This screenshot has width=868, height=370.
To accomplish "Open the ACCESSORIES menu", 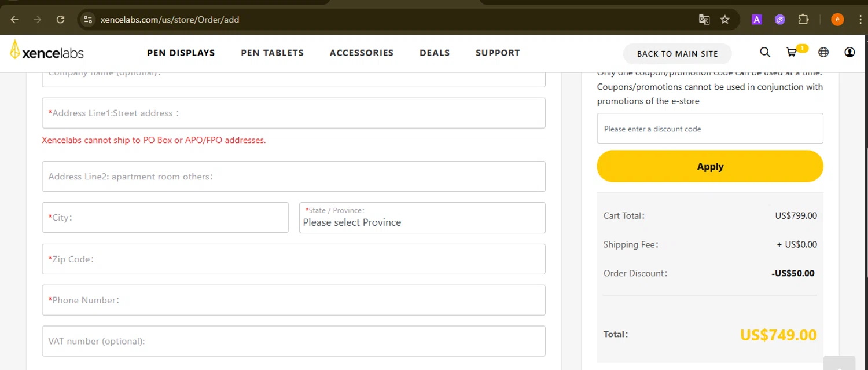I will pos(362,53).
